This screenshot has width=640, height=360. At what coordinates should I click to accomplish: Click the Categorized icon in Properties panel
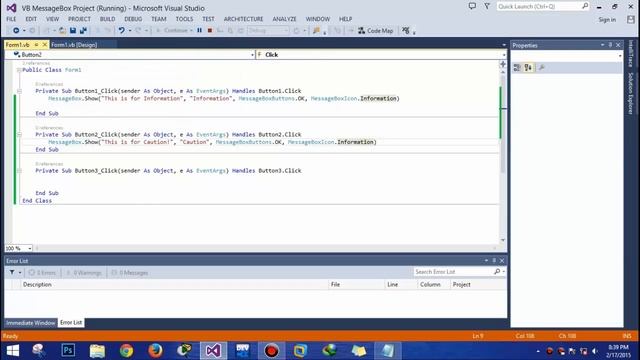pos(517,68)
